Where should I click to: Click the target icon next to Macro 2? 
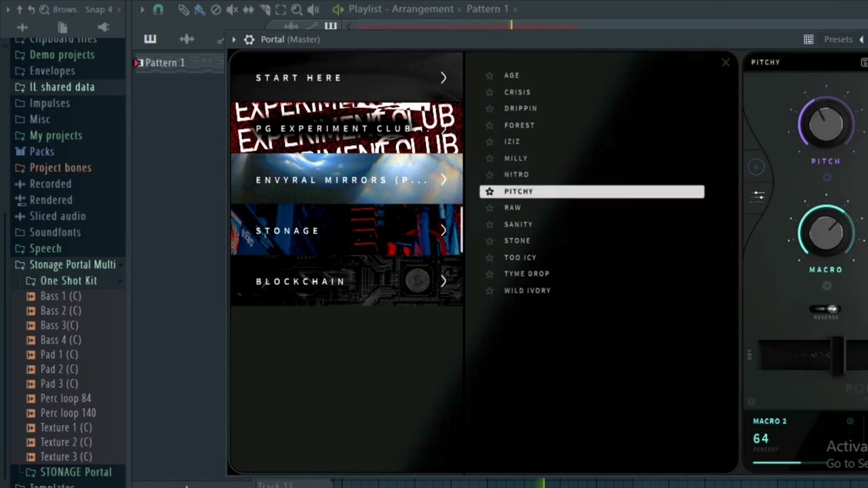pyautogui.click(x=850, y=421)
